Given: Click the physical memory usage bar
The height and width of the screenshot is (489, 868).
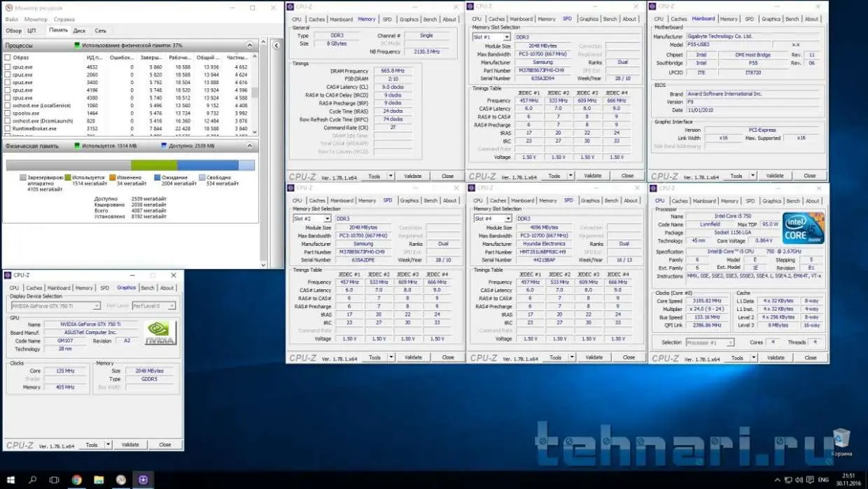Looking at the screenshot, I should [x=130, y=165].
